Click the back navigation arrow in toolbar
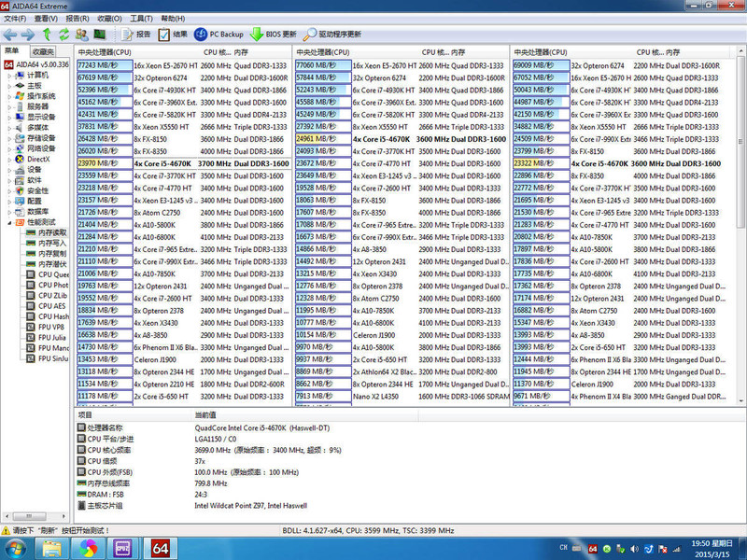The width and height of the screenshot is (747, 560). click(10, 34)
